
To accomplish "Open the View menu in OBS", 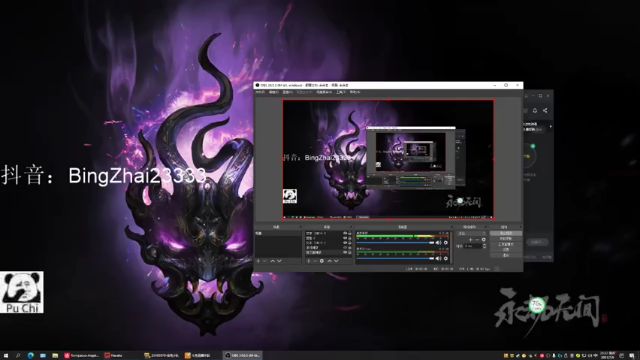I will pos(287,92).
